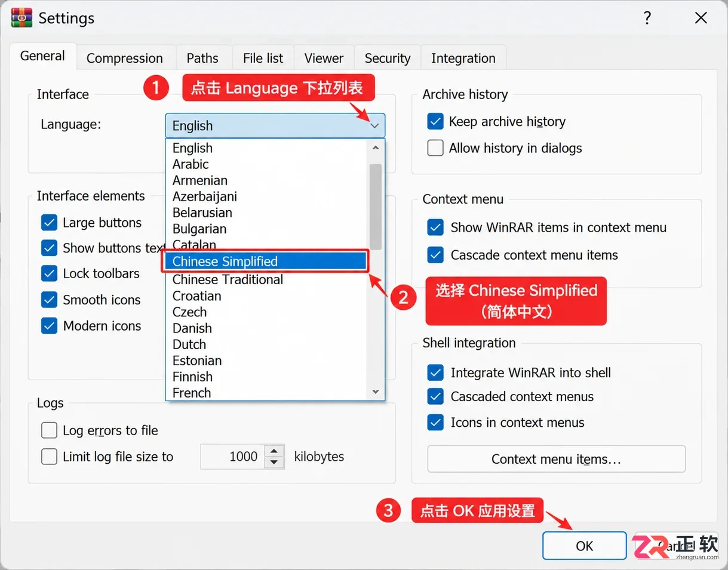728x570 pixels.
Task: Click the list scrollbar's up arrow
Action: [x=376, y=148]
